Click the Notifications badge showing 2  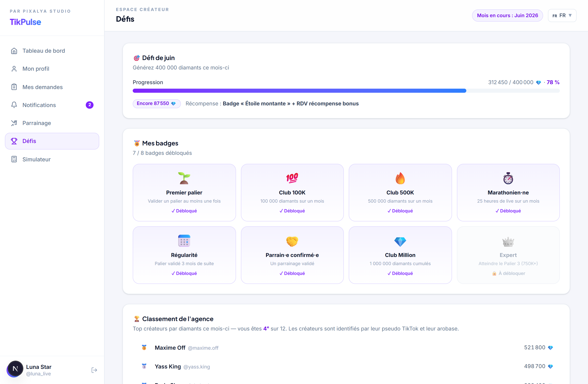[x=89, y=105]
